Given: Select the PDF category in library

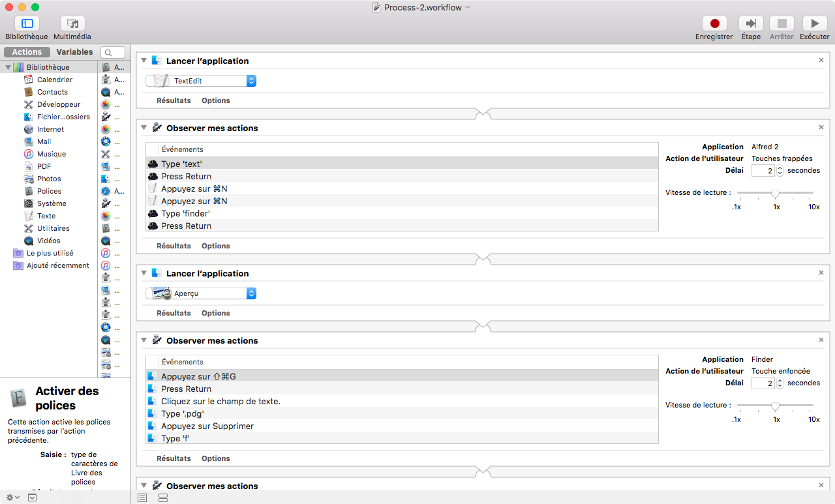Looking at the screenshot, I should [44, 166].
